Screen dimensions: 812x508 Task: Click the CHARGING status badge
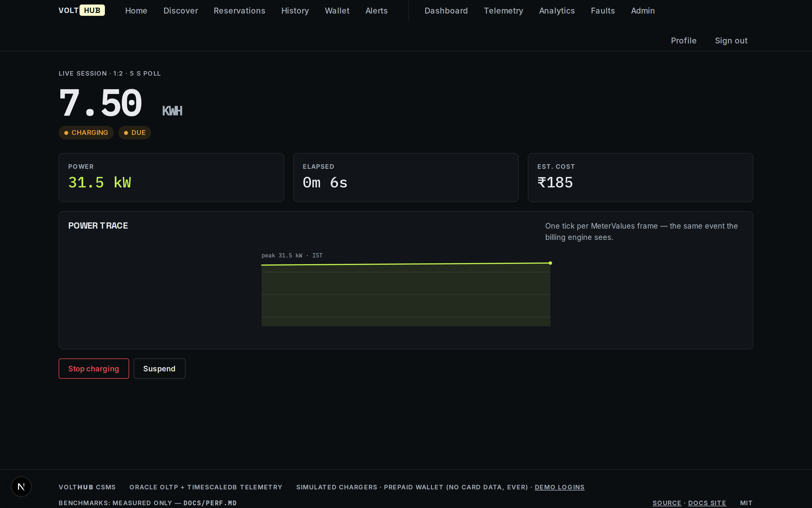86,132
